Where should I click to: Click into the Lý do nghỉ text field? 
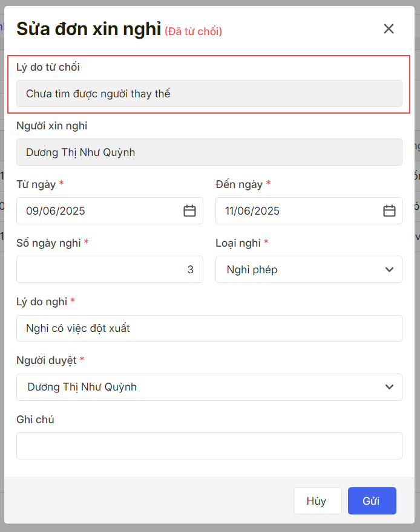pyautogui.click(x=209, y=328)
